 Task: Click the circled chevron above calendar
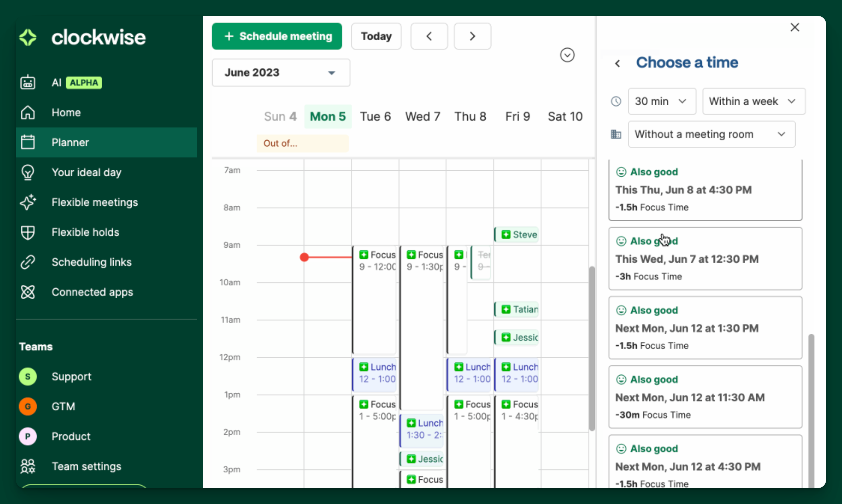tap(567, 55)
